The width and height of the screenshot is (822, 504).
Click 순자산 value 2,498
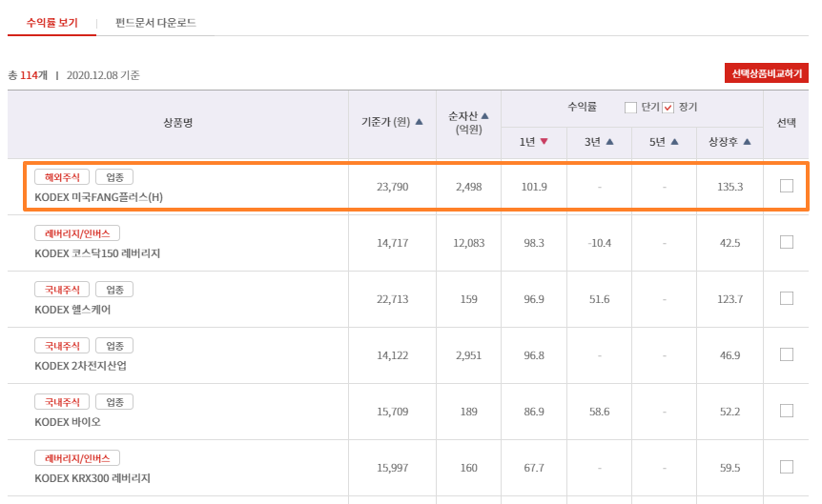tap(468, 187)
